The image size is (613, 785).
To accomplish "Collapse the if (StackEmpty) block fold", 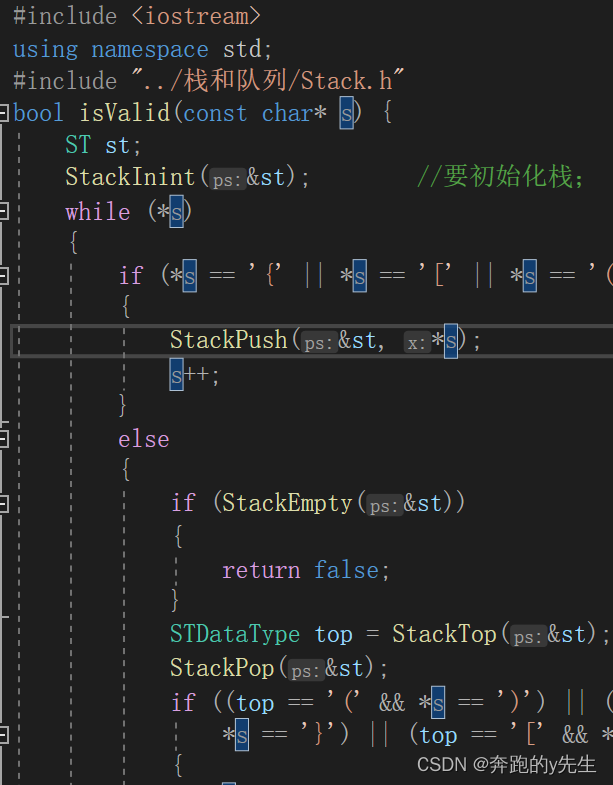I will point(4,503).
